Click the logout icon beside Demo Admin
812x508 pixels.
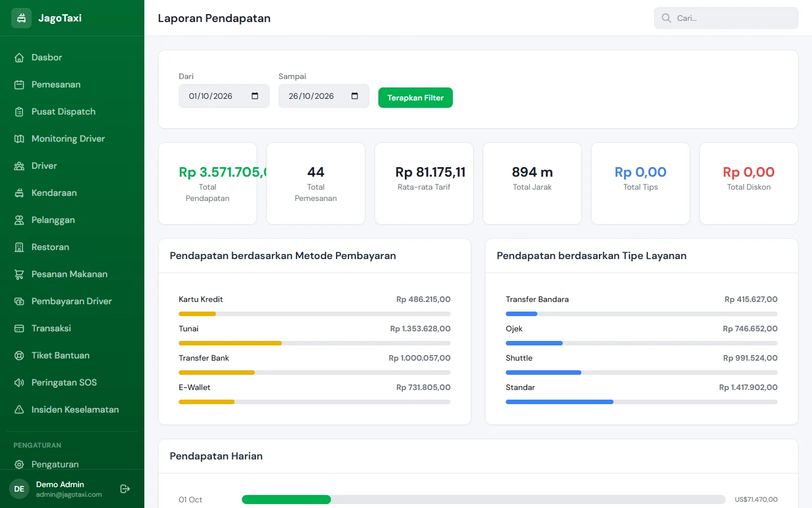click(x=125, y=489)
